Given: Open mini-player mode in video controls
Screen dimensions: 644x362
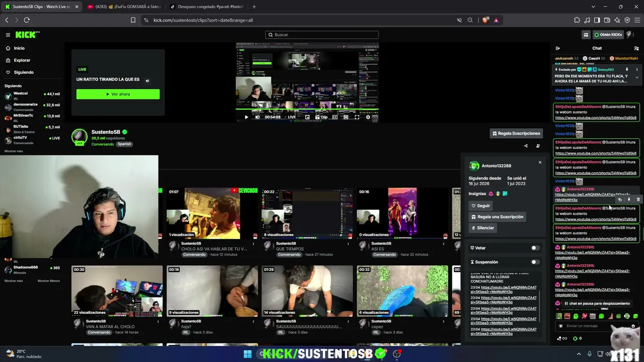Looking at the screenshot, I should (307, 117).
